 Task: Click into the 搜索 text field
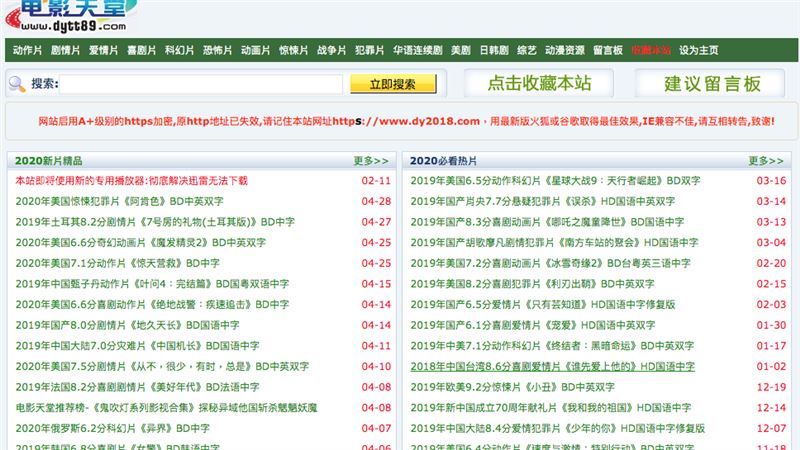[x=201, y=84]
